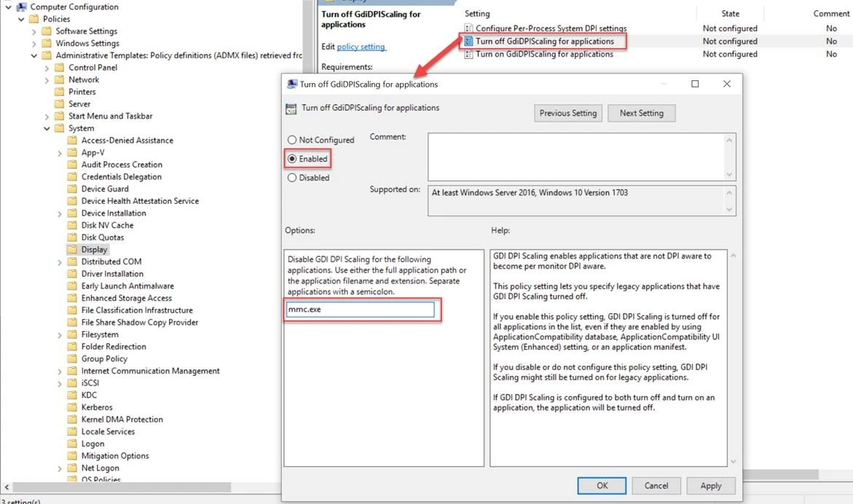Image resolution: width=853 pixels, height=504 pixels.
Task: Click the mmc.exe application text field
Action: (x=360, y=310)
